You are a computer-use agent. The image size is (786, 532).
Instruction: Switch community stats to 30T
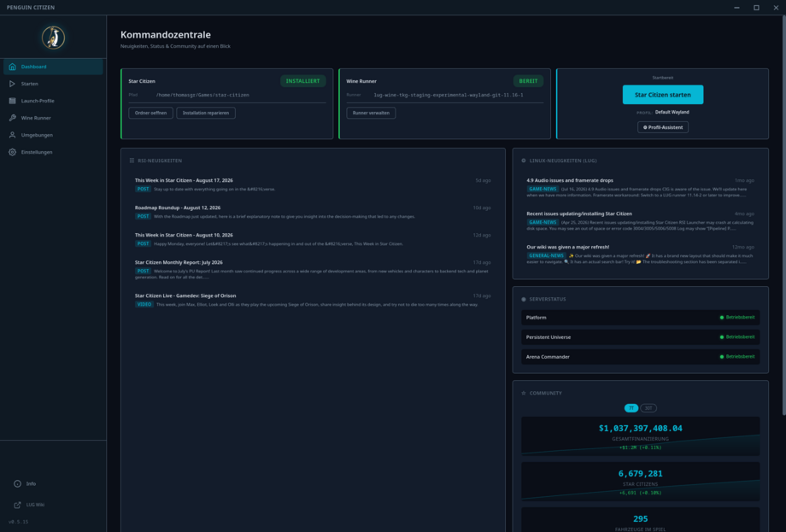click(648, 408)
